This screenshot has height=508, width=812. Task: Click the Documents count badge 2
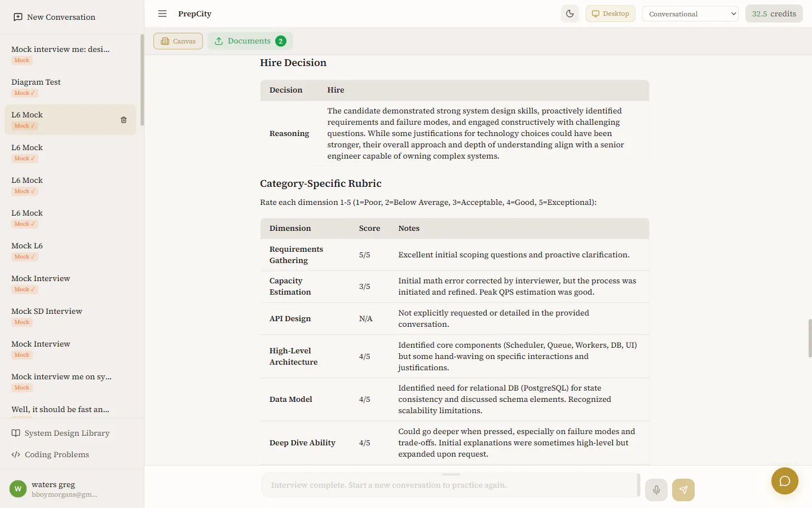[x=281, y=41]
